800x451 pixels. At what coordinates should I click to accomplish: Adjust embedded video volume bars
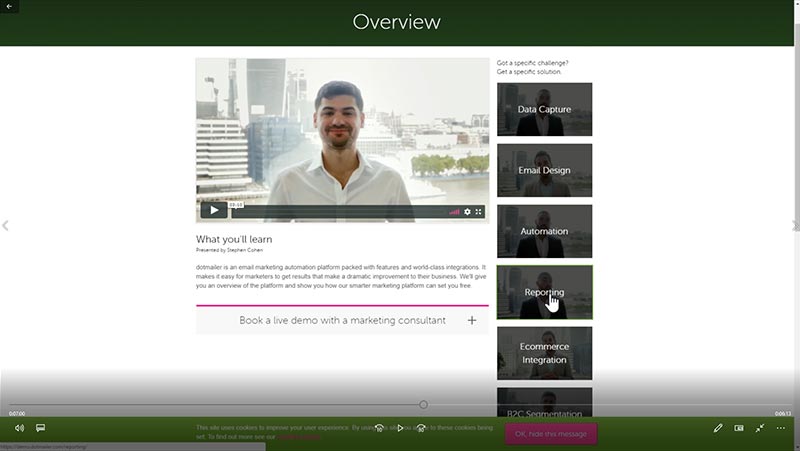tap(454, 211)
